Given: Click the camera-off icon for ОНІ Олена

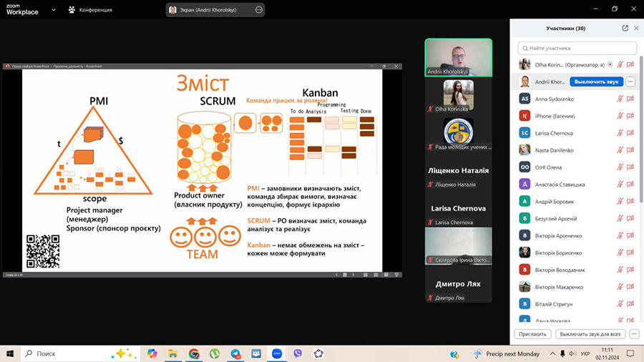Looking at the screenshot, I should pyautogui.click(x=630, y=167).
